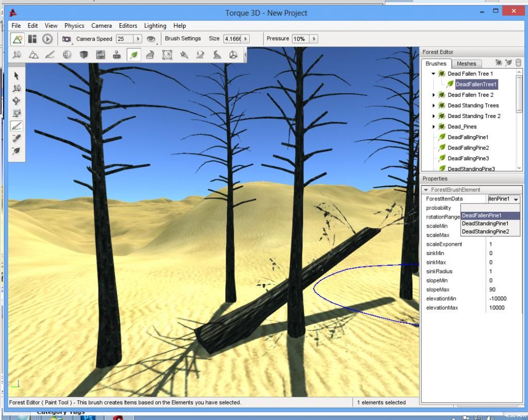Image resolution: width=528 pixels, height=420 pixels.
Task: Select the Paint forest brush tool
Action: [x=16, y=126]
